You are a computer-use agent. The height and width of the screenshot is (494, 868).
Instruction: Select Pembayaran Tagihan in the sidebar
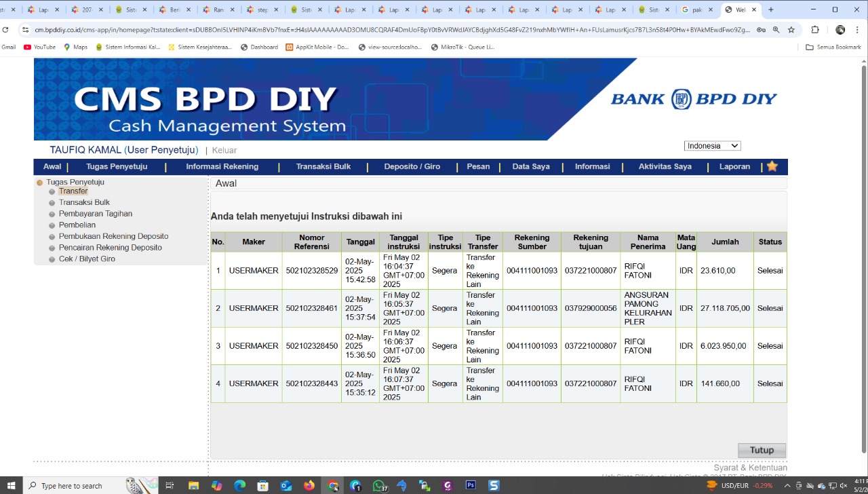pyautogui.click(x=96, y=214)
